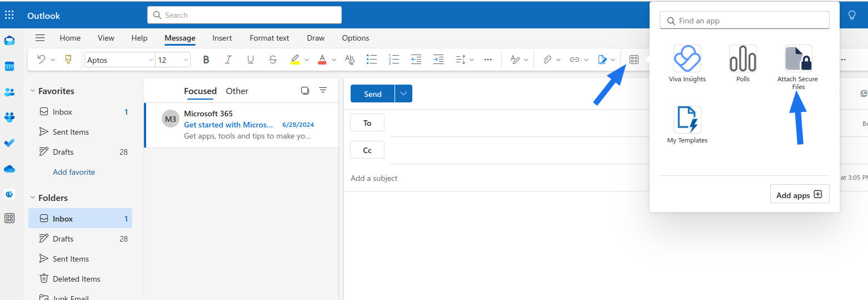This screenshot has width=868, height=300.
Task: Open the To Do checkmark app
Action: click(9, 142)
